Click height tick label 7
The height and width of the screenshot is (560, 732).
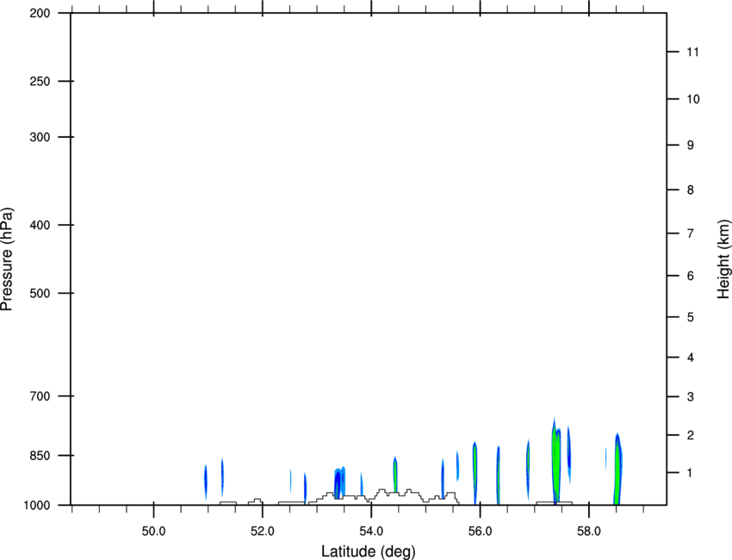click(691, 233)
